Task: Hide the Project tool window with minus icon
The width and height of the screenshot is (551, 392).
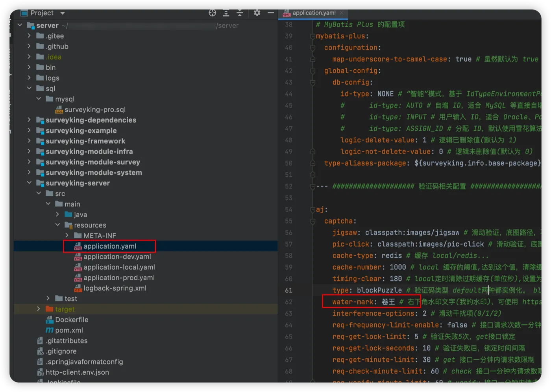Action: [270, 13]
